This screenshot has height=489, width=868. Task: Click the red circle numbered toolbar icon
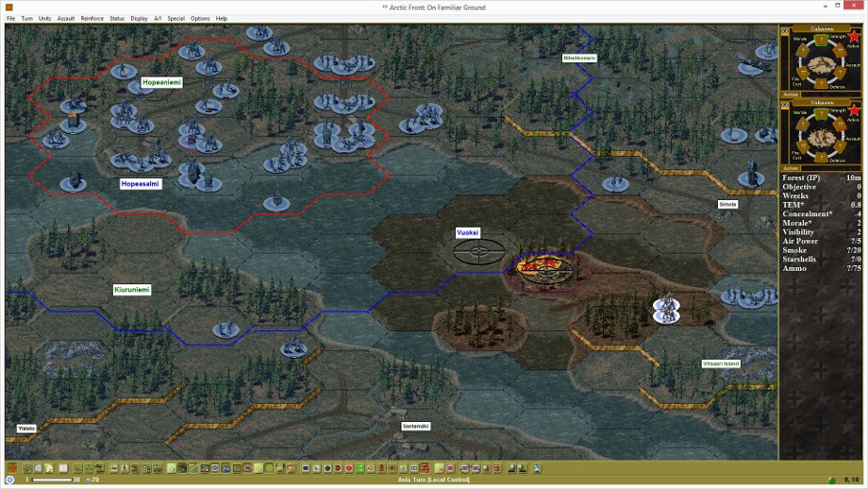pos(349,468)
